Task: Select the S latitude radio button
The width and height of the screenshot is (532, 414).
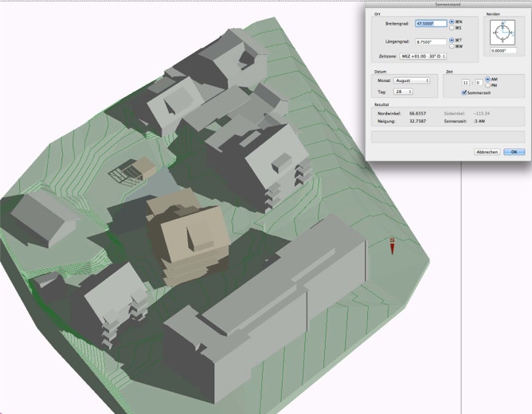Action: [x=452, y=28]
